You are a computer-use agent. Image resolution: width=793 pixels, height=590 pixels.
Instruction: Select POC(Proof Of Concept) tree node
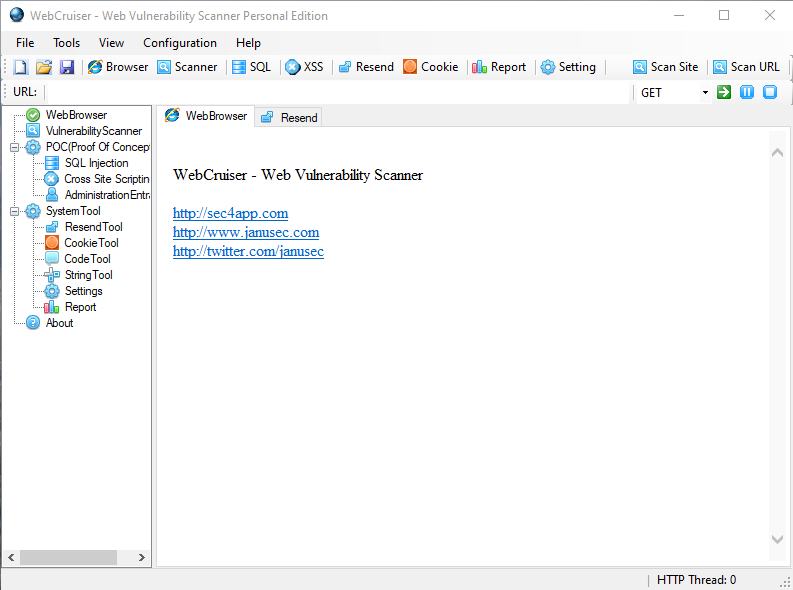click(98, 147)
